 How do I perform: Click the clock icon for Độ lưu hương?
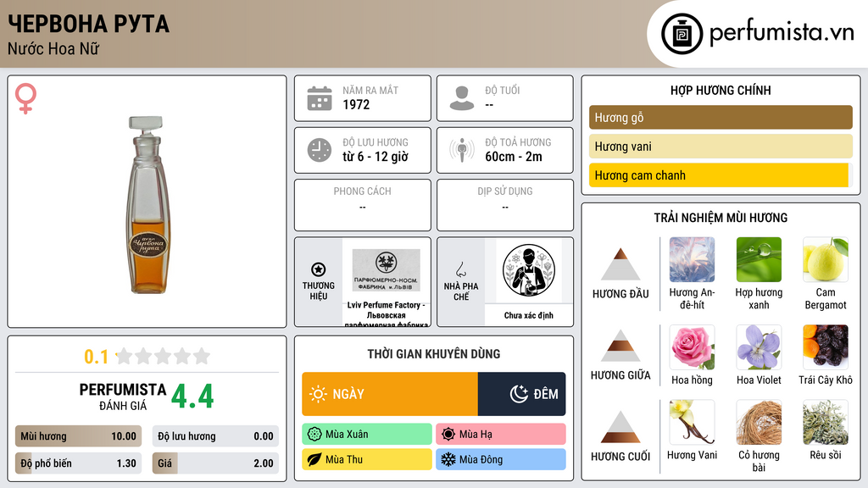(320, 150)
